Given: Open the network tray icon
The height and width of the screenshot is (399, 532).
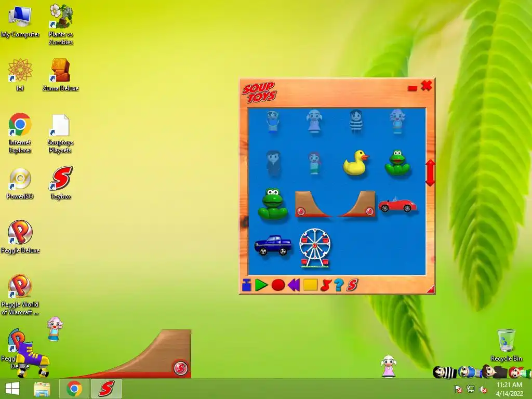Looking at the screenshot, I should [x=471, y=389].
